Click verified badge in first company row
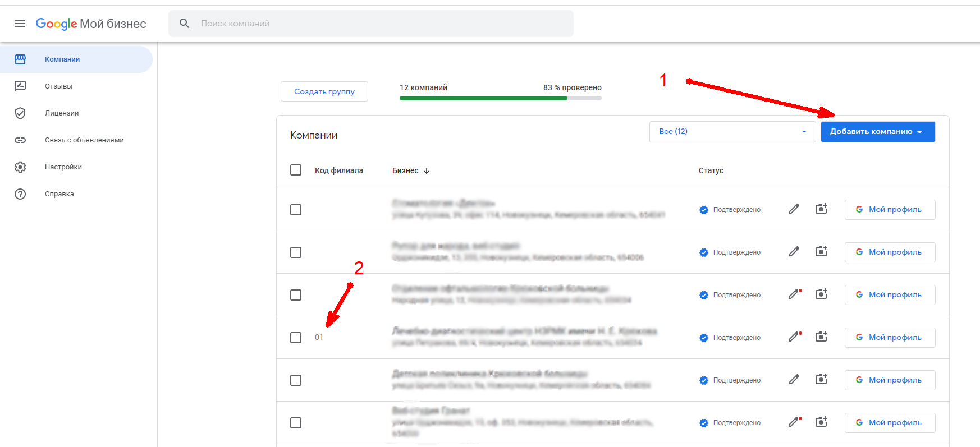 tap(704, 210)
